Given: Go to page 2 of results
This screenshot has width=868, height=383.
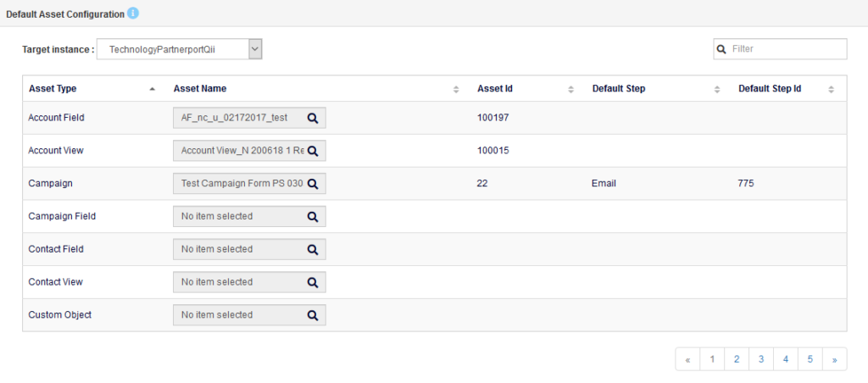Looking at the screenshot, I should tap(737, 359).
